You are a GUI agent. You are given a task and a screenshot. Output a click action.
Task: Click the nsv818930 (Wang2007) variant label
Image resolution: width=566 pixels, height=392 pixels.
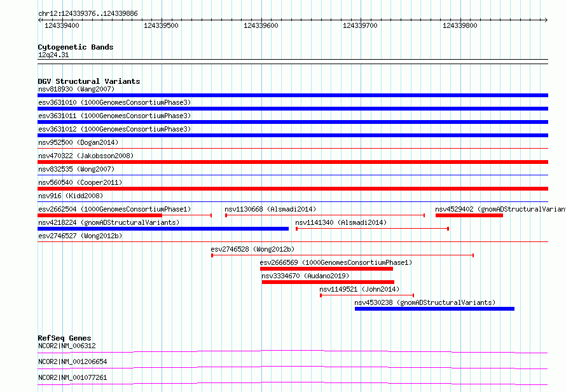76,89
